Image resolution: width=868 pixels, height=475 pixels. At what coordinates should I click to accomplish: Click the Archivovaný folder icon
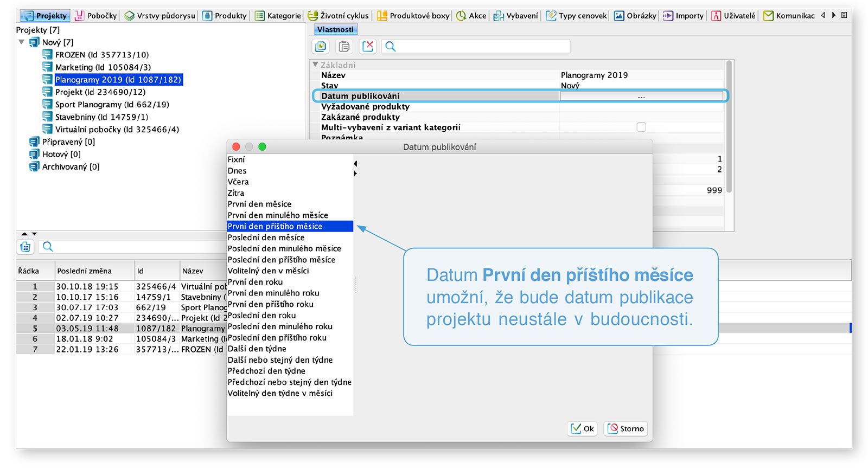pos(35,166)
